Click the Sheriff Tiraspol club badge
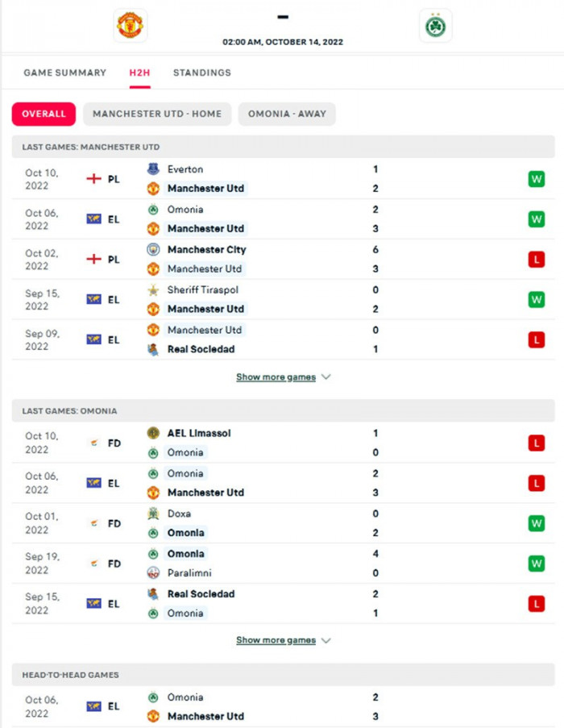The width and height of the screenshot is (564, 728). pos(153,290)
